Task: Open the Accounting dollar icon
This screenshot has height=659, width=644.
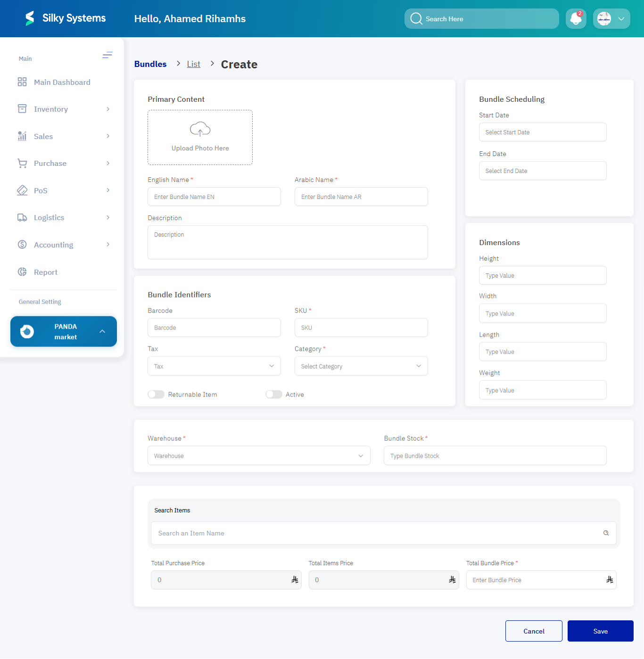Action: (22, 244)
